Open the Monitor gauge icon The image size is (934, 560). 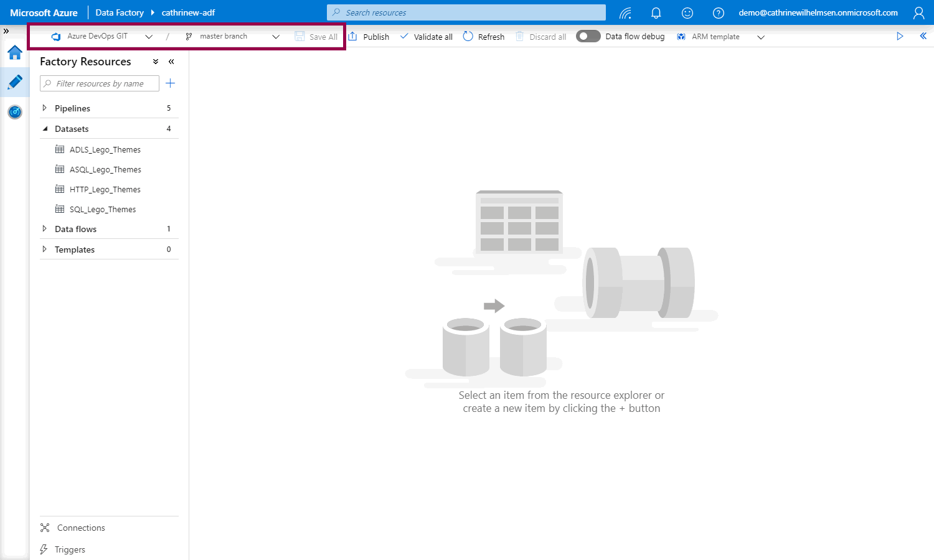point(15,112)
